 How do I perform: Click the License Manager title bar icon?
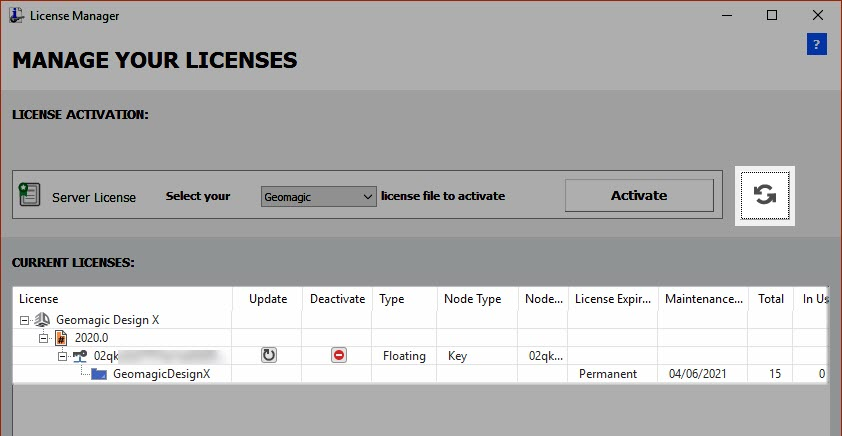[x=14, y=15]
